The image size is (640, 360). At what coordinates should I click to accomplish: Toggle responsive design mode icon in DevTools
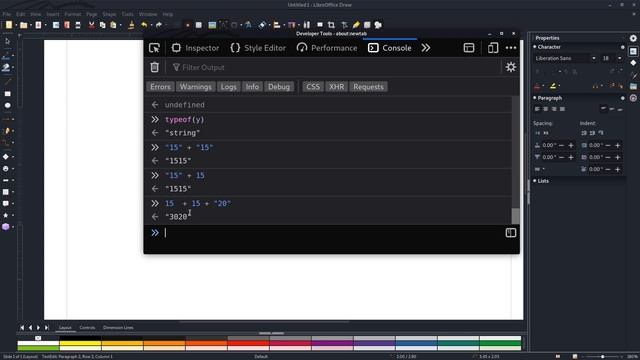click(x=493, y=48)
